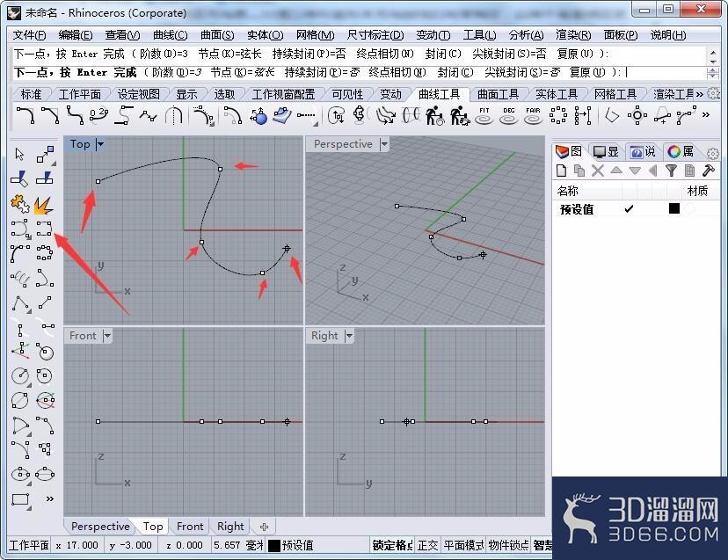This screenshot has width=728, height=560.
Task: Click the Chamfer Curves tool icon
Action: click(50, 115)
